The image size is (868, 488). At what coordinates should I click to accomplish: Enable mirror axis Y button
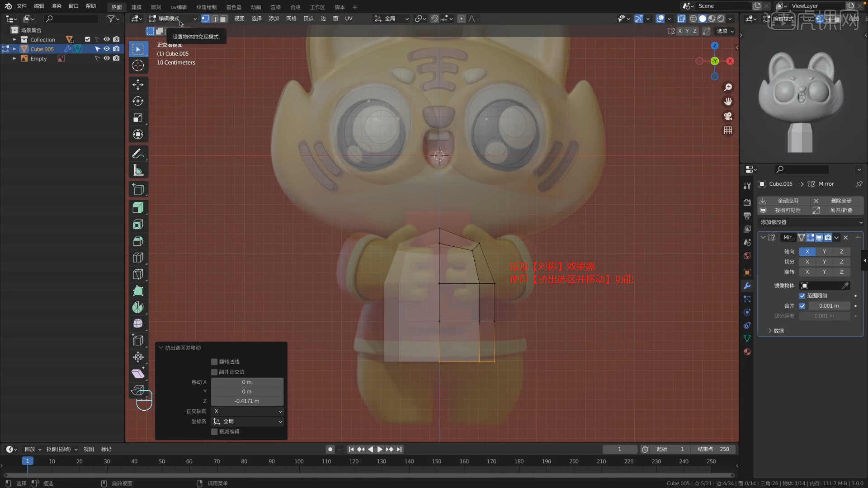(824, 252)
